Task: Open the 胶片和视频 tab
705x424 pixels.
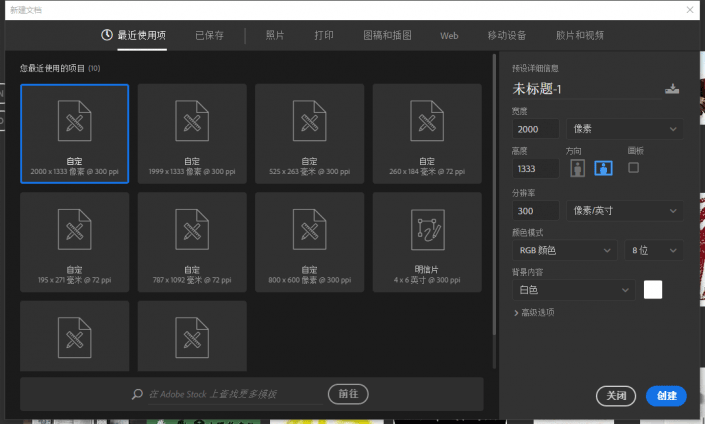Action: 580,35
